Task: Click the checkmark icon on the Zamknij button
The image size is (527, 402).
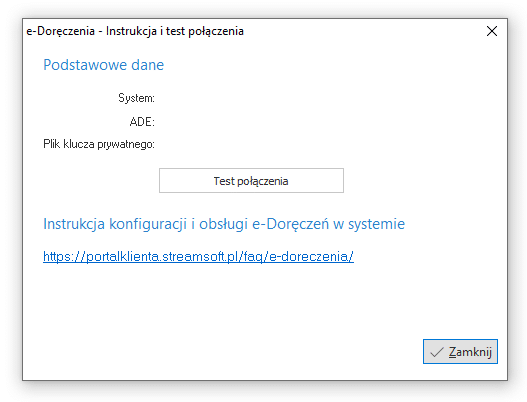Action: click(x=437, y=352)
